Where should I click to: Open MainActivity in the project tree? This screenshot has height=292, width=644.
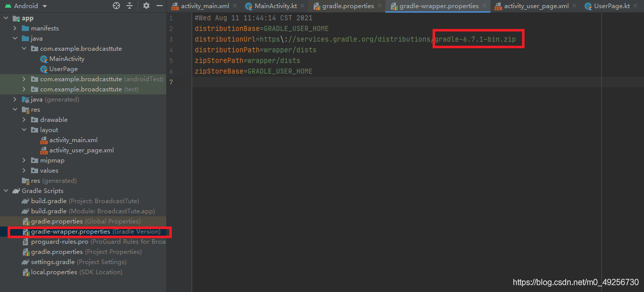pos(67,59)
